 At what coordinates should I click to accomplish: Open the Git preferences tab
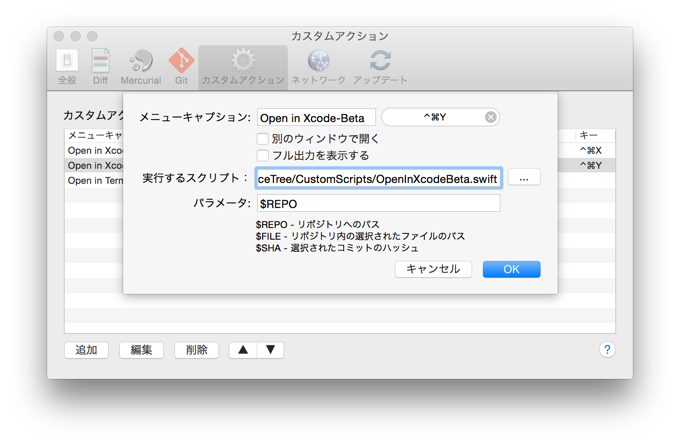[181, 67]
